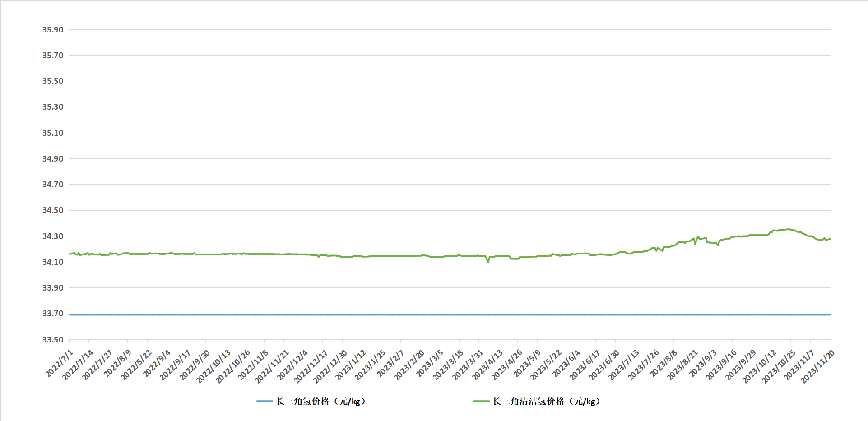Click the 2023/1/12 date label
This screenshot has height=421, width=868.
[350, 365]
